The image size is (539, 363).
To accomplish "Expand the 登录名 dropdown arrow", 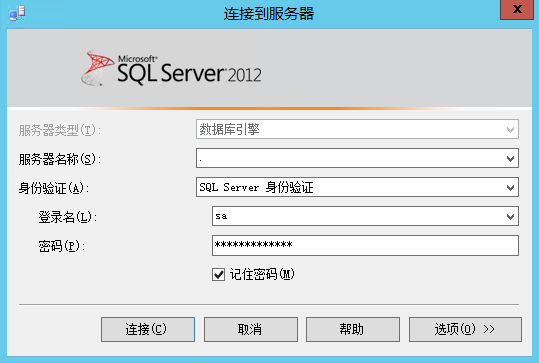I will tap(510, 216).
